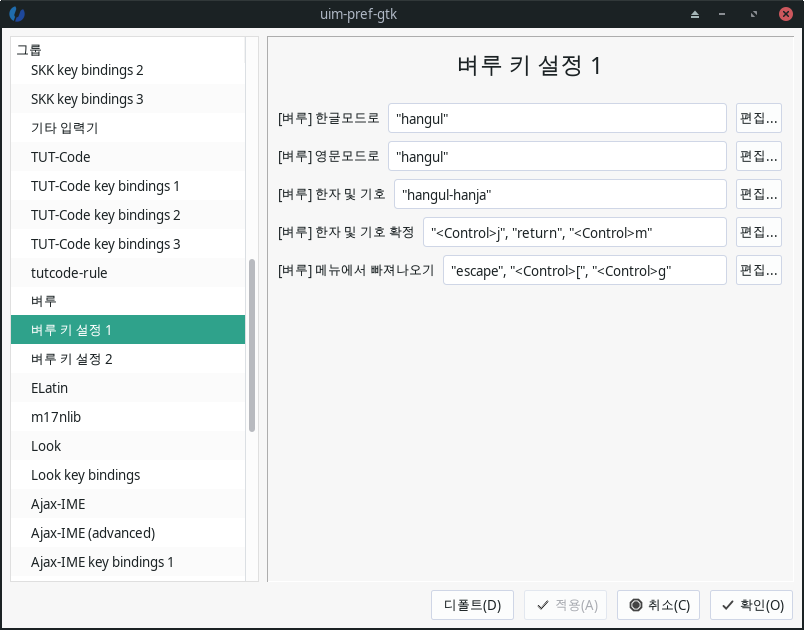Select the m17nlib group

coord(56,417)
